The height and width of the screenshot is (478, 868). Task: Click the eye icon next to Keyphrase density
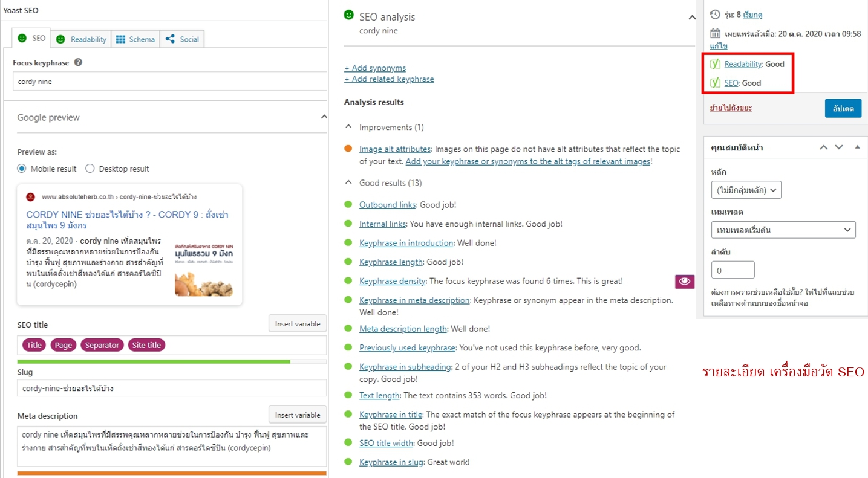(685, 281)
